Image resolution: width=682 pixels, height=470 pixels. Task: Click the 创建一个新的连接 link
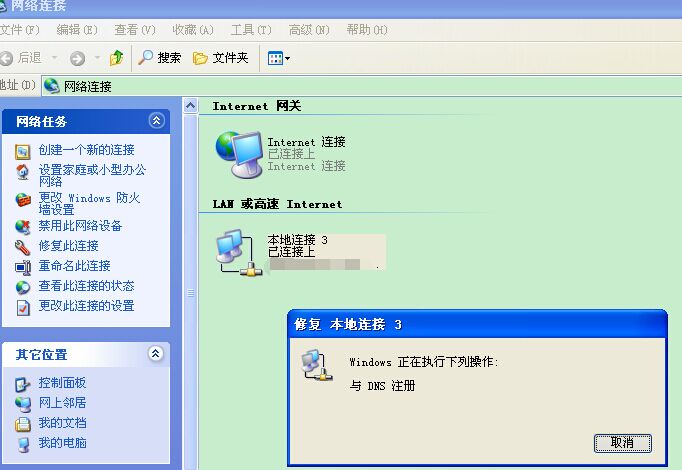[x=87, y=150]
